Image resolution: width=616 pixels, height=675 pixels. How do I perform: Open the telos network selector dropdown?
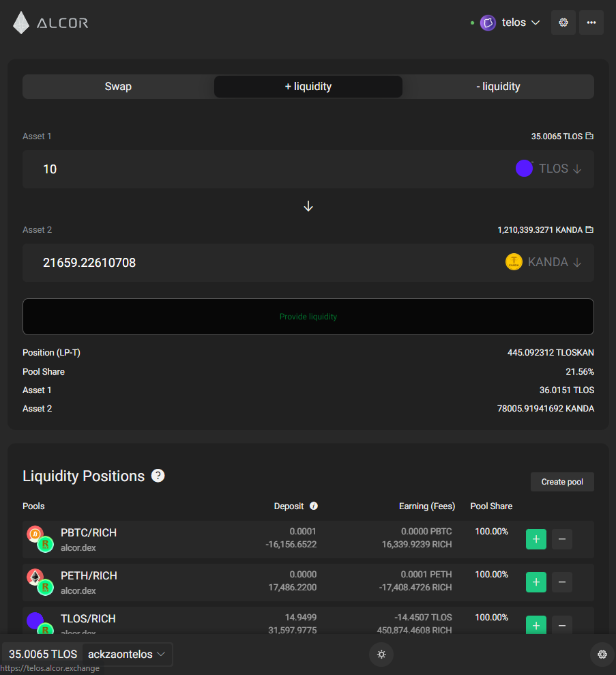510,23
